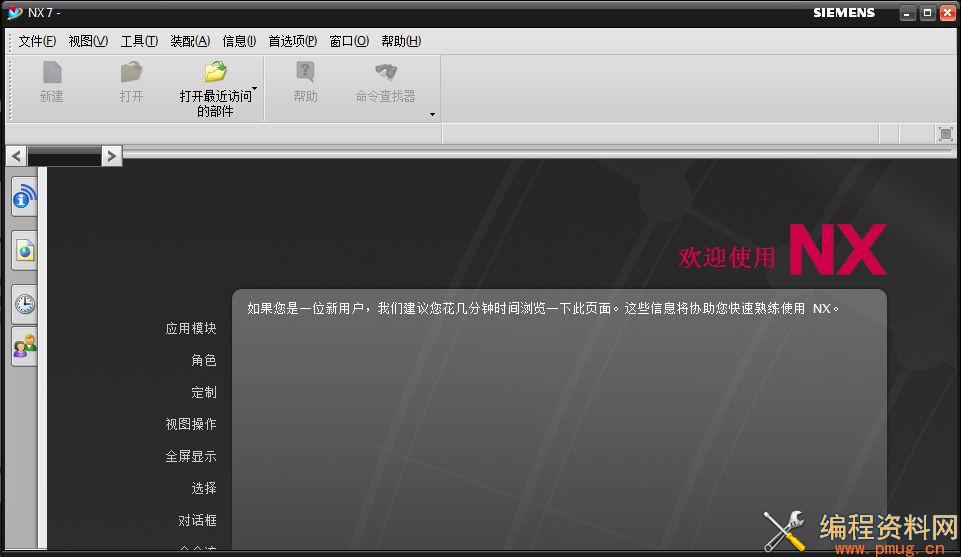961x557 pixels.
Task: Select the Selection (选择) welcome link
Action: click(x=203, y=488)
